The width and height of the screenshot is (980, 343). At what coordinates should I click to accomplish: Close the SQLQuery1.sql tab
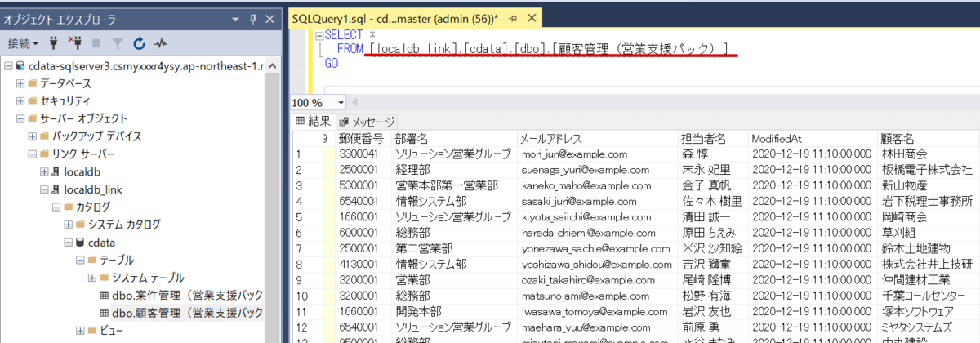pyautogui.click(x=531, y=17)
